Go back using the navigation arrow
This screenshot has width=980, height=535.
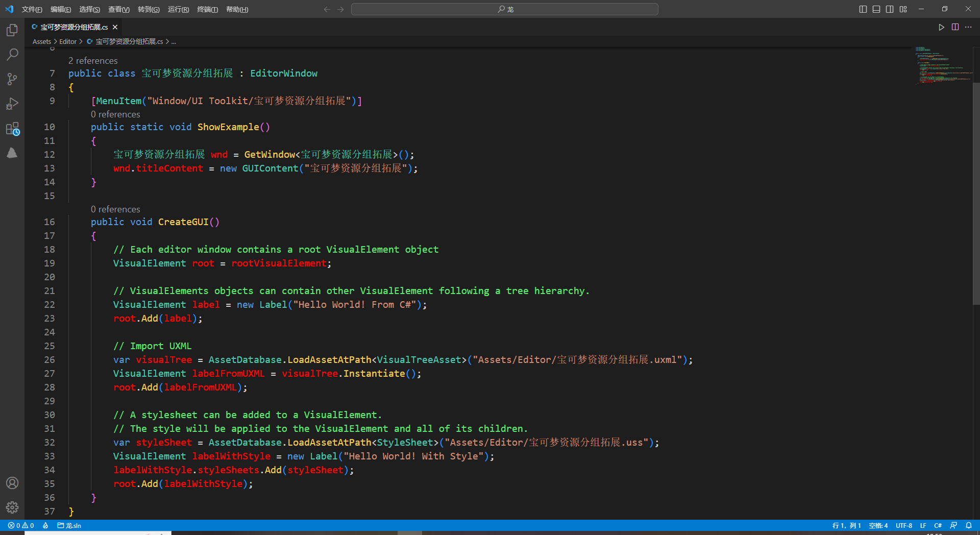327,9
